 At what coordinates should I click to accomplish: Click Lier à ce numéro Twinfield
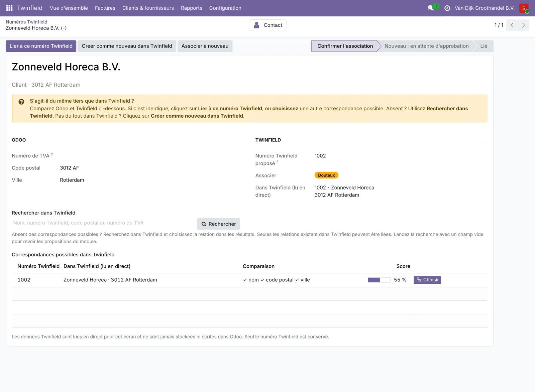click(x=41, y=46)
